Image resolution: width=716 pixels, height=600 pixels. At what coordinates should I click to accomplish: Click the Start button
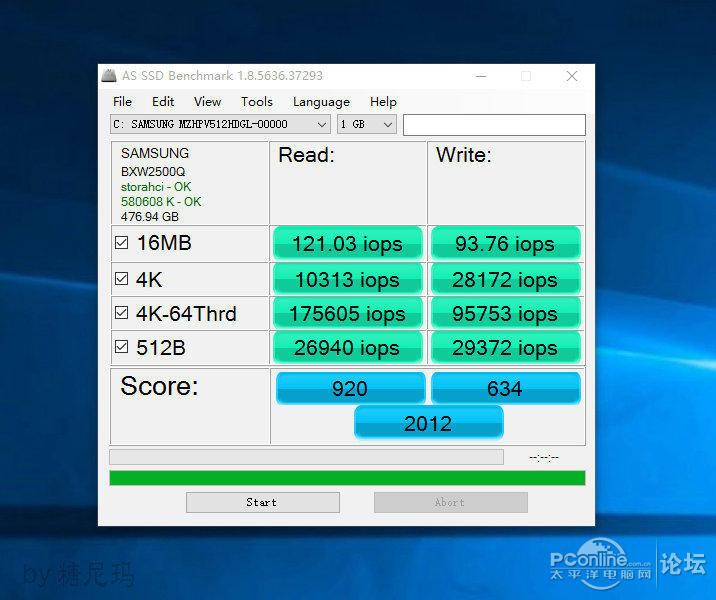[x=263, y=502]
